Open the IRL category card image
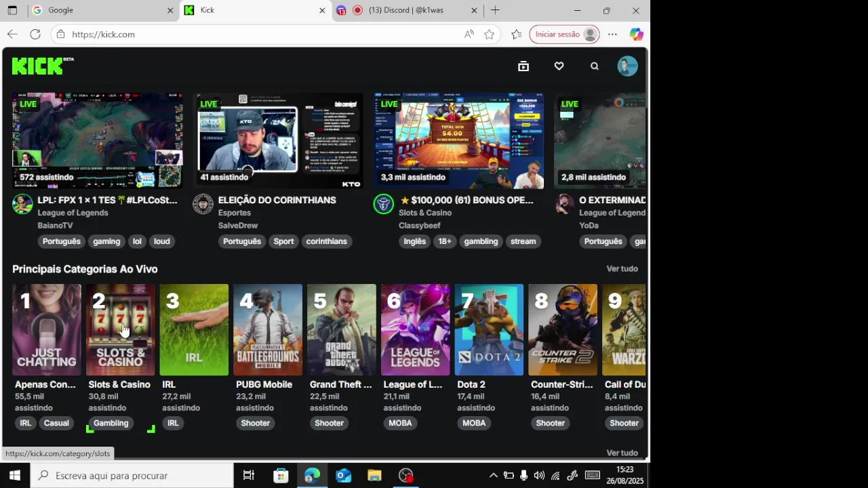This screenshot has height=488, width=868. [x=194, y=329]
